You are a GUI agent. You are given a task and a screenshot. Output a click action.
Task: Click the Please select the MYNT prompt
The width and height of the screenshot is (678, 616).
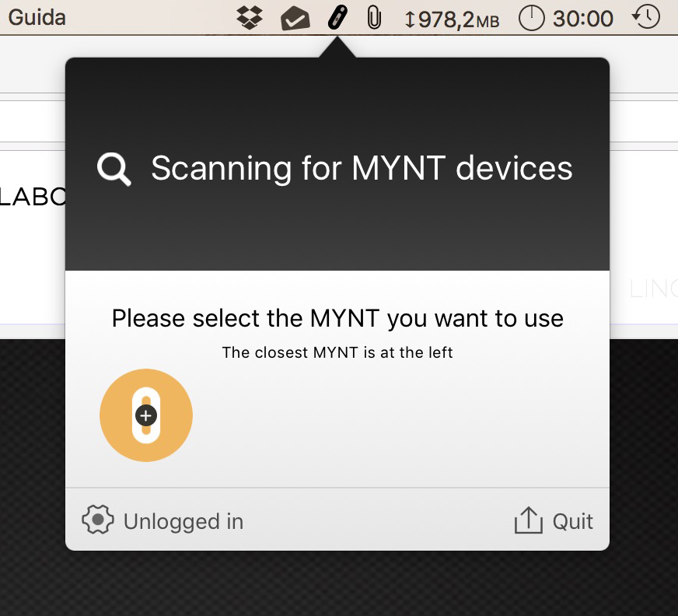(337, 318)
